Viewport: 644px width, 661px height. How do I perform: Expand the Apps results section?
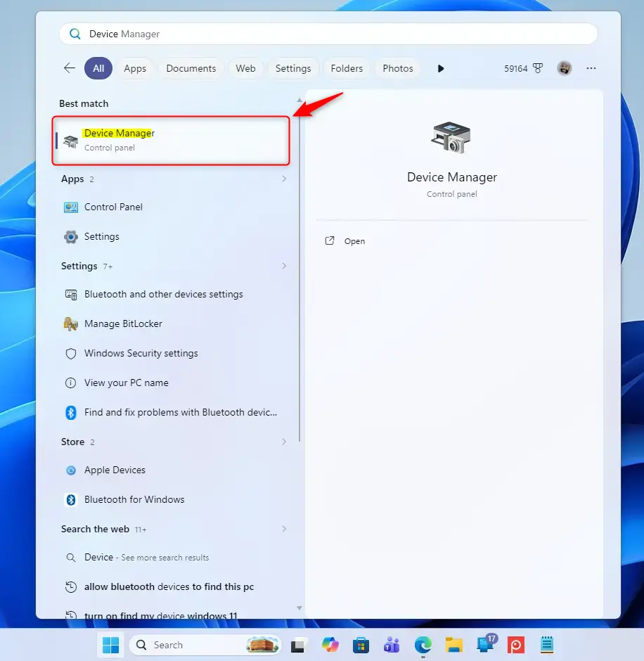coord(283,179)
